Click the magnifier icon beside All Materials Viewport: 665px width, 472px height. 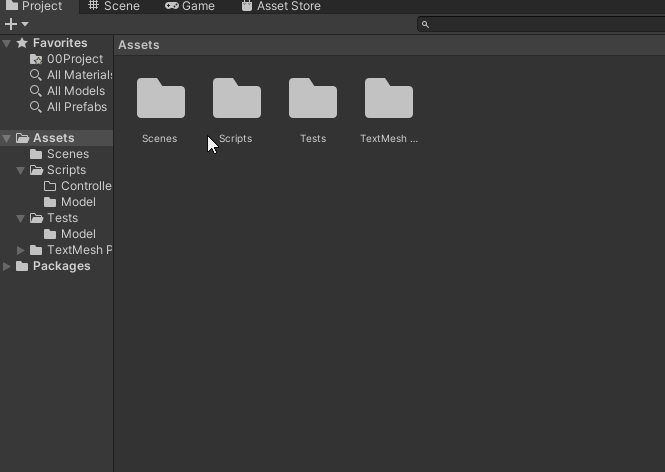(36, 75)
